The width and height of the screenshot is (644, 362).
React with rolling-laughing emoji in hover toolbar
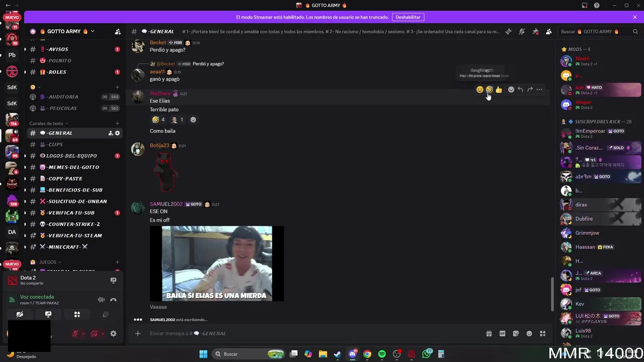489,89
